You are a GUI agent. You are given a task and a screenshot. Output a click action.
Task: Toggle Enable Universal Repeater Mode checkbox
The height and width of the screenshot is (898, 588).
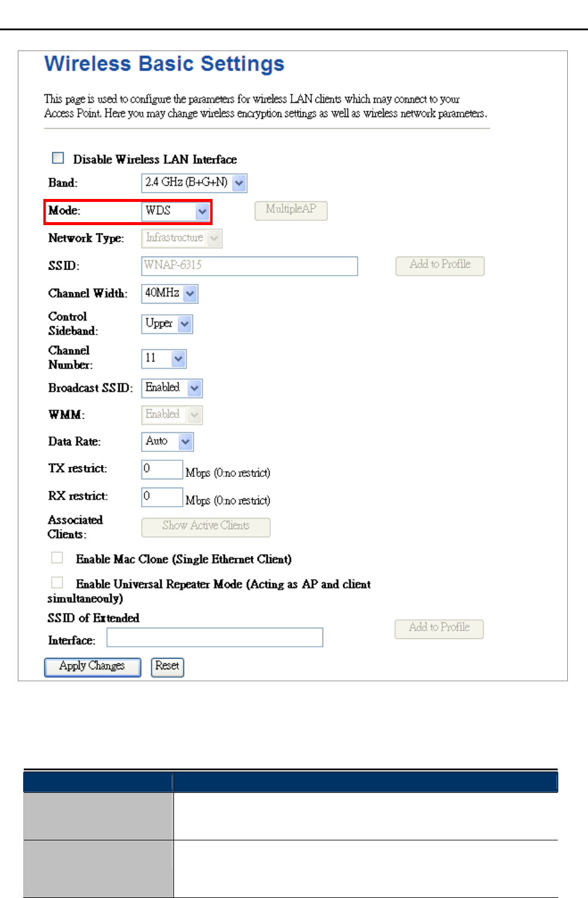(x=57, y=583)
